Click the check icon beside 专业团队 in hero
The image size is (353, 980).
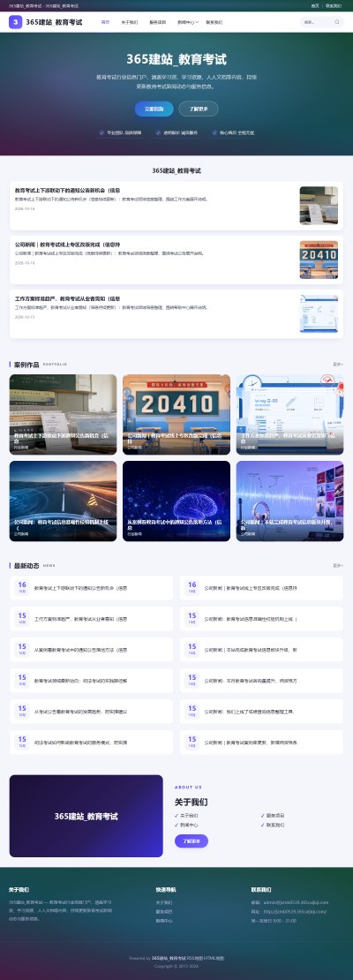tap(102, 132)
